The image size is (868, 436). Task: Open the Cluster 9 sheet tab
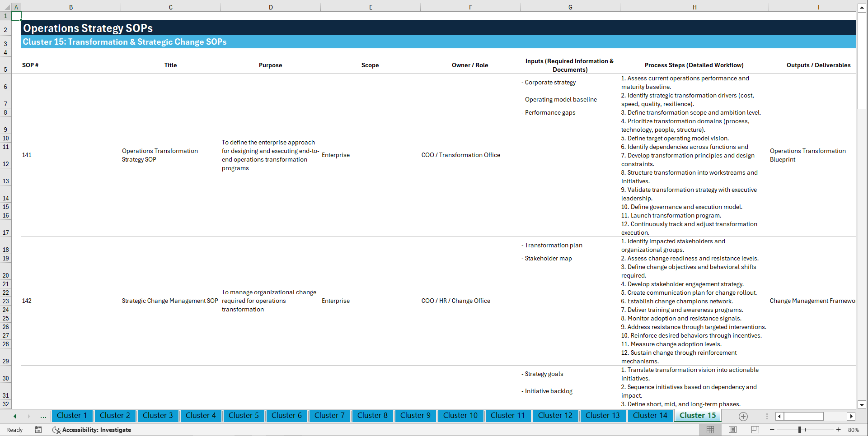[x=415, y=416]
